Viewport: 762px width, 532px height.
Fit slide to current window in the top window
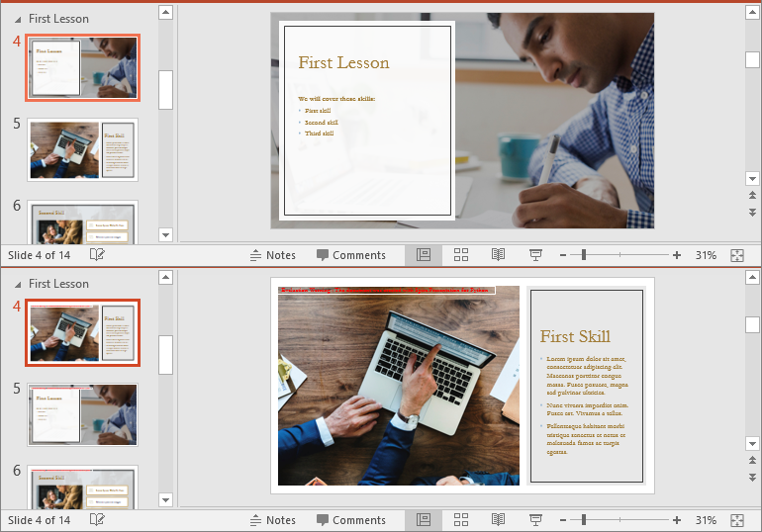(x=737, y=255)
